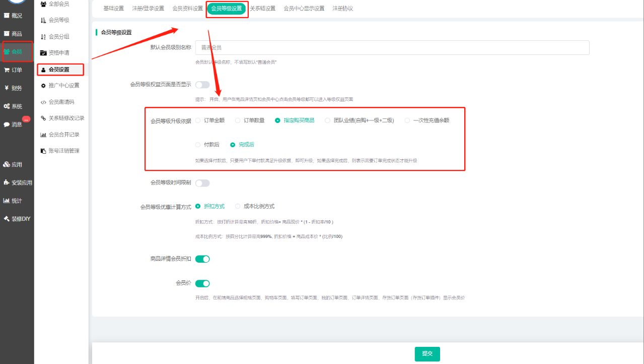
Task: Open 会员合并记录 submenu item
Action: [64, 135]
